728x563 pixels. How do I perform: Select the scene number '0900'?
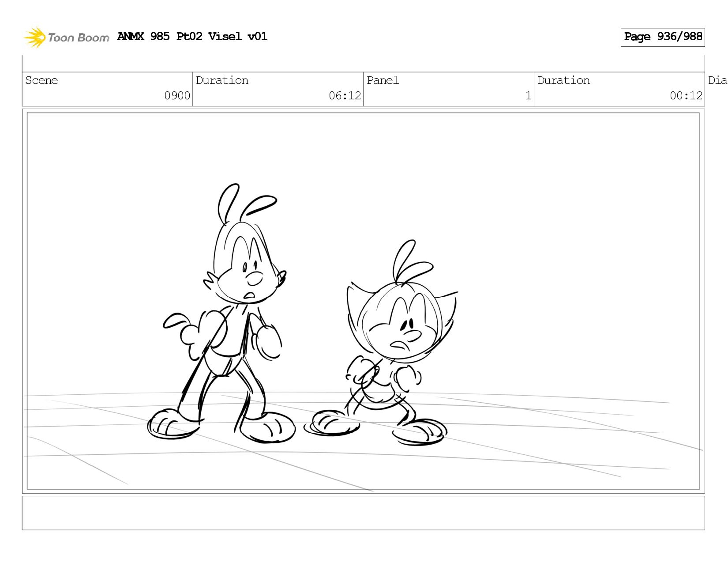click(177, 96)
